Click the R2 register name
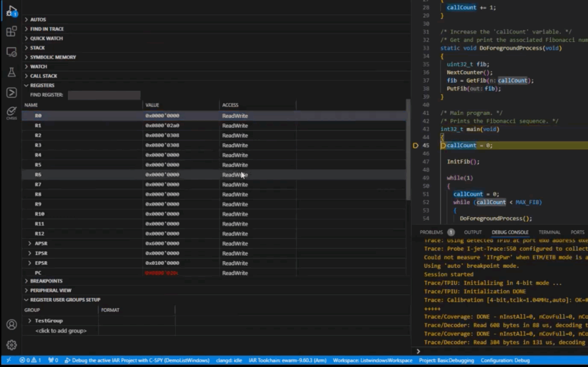 coord(38,135)
